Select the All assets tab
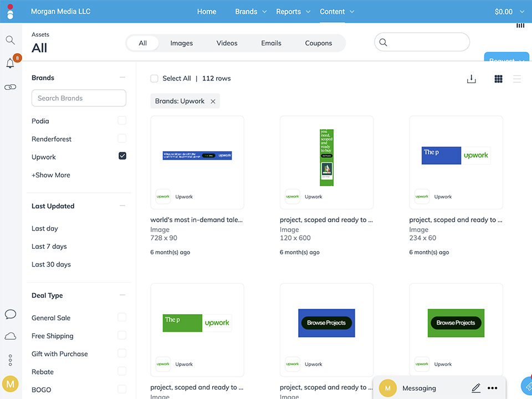Image resolution: width=532 pixels, height=399 pixels. click(142, 43)
